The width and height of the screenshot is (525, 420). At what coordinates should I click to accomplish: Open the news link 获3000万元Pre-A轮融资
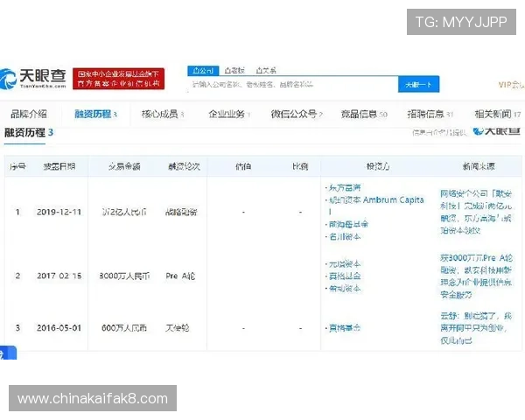(476, 276)
